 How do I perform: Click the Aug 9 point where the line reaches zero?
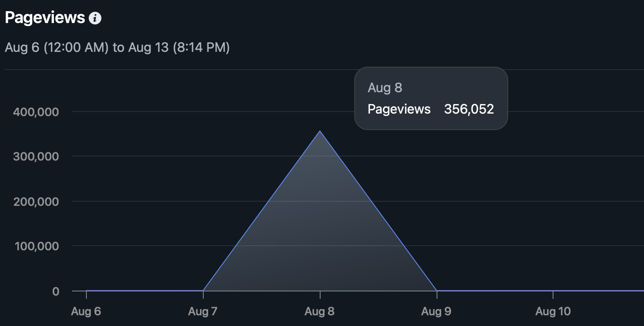(x=437, y=291)
